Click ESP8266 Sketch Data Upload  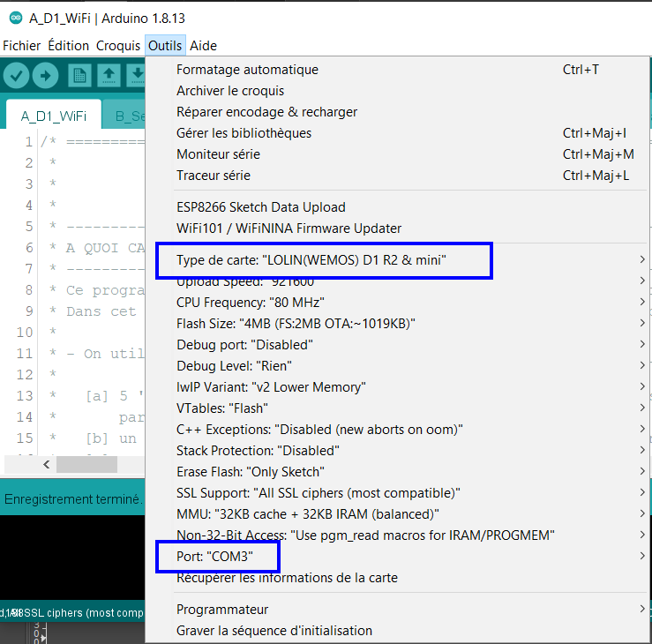[261, 207]
